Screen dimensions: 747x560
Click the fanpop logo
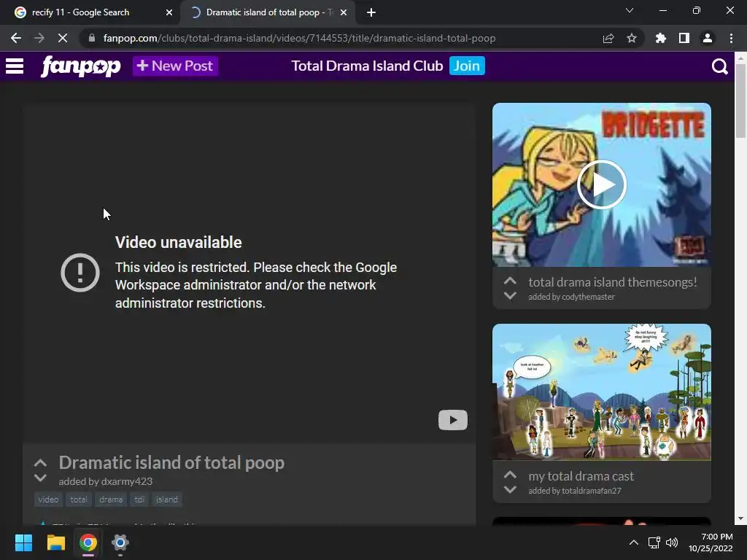pyautogui.click(x=80, y=66)
